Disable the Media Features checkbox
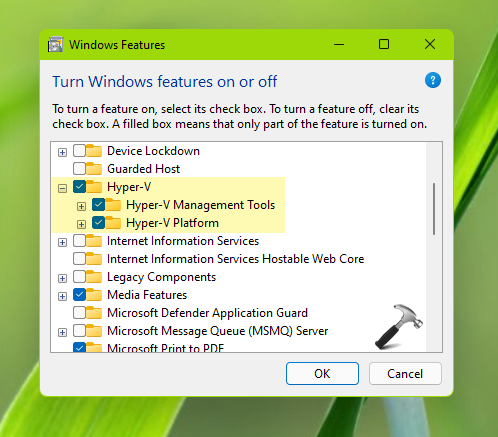Viewport: 498px width, 437px height. click(x=79, y=295)
